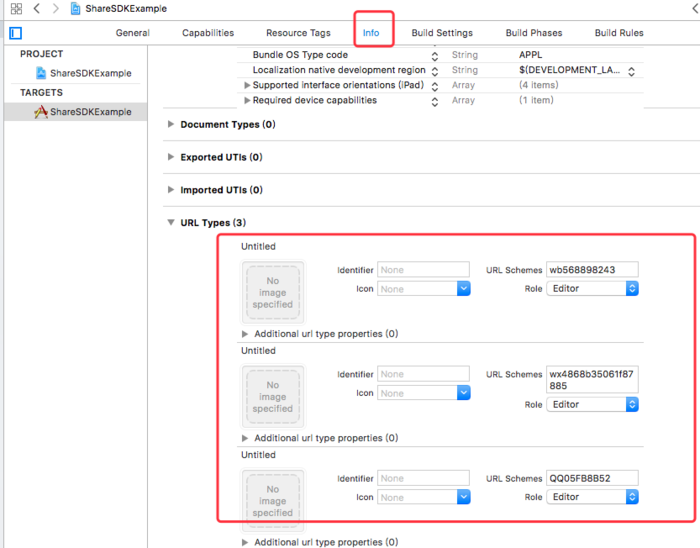Open the Resource Tags tab

coord(298,33)
